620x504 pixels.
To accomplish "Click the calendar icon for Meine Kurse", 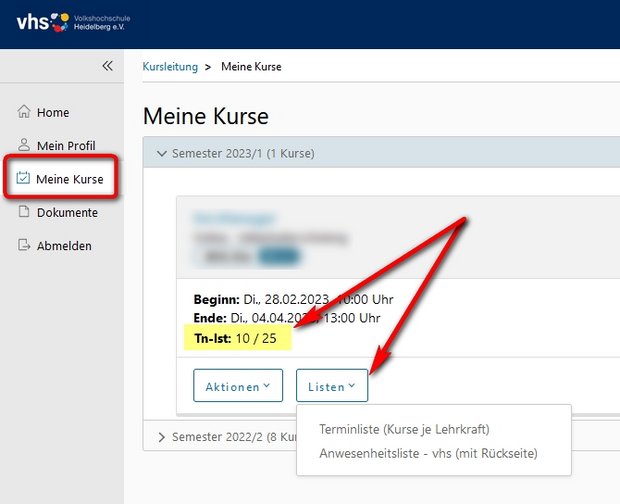I will [x=23, y=179].
